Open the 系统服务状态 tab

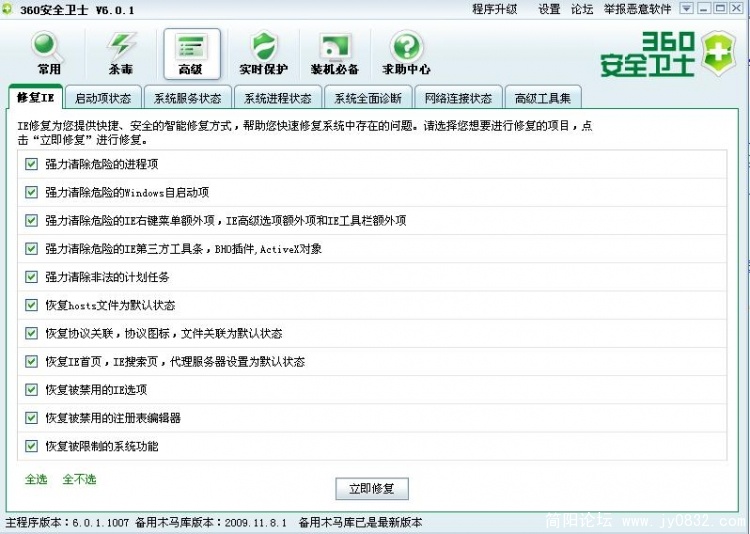tap(188, 99)
